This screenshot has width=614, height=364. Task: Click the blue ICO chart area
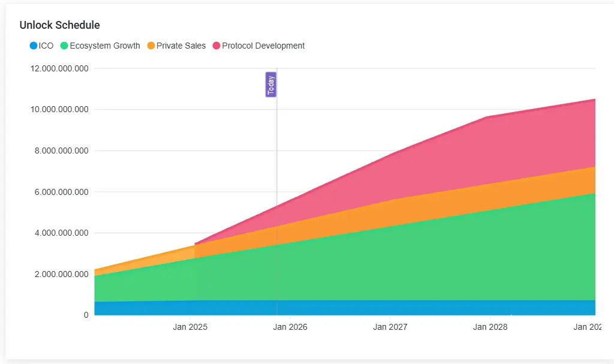[345, 308]
